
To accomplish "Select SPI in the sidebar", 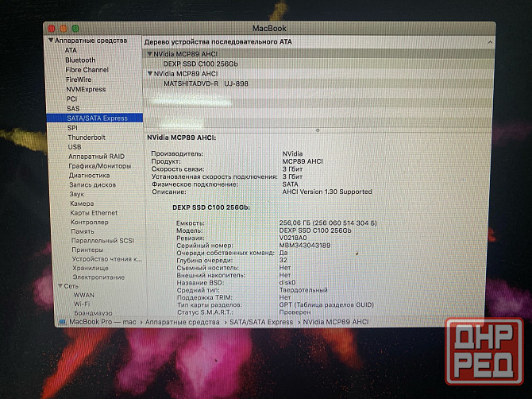I will pos(72,128).
